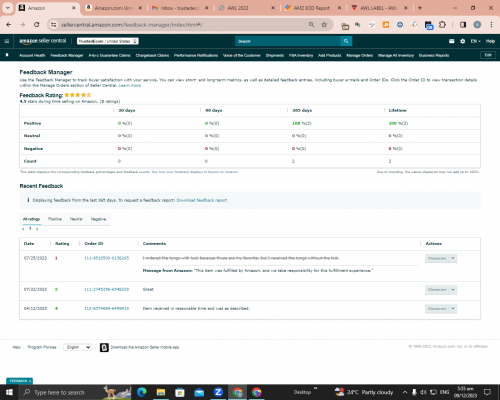The height and width of the screenshot is (400, 500).
Task: Open order 111-2745256-6548229 link
Action: 106,289
